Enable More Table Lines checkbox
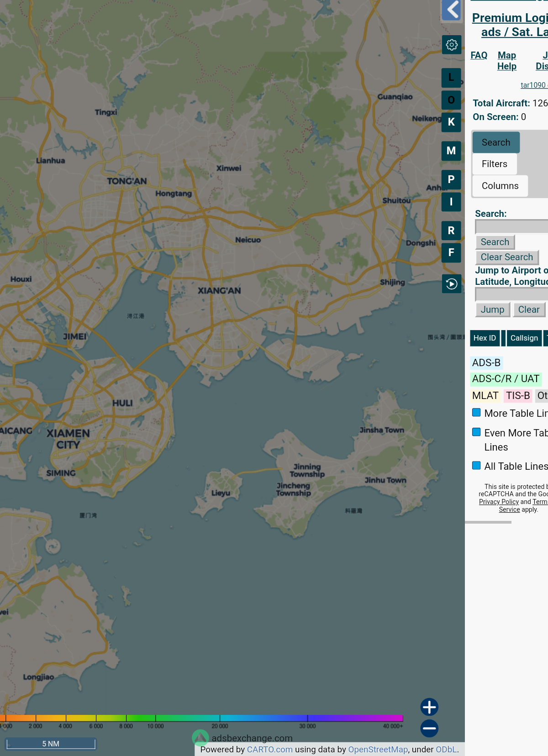This screenshot has width=548, height=756. click(x=476, y=413)
